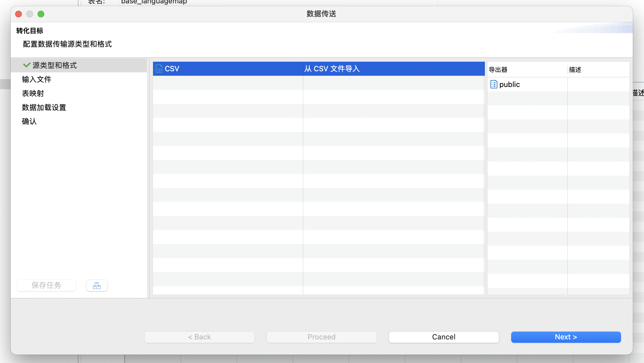Click the yellow minimize button of 数据传送 dialog
Screen dimensions: 644x363
[x=30, y=14]
